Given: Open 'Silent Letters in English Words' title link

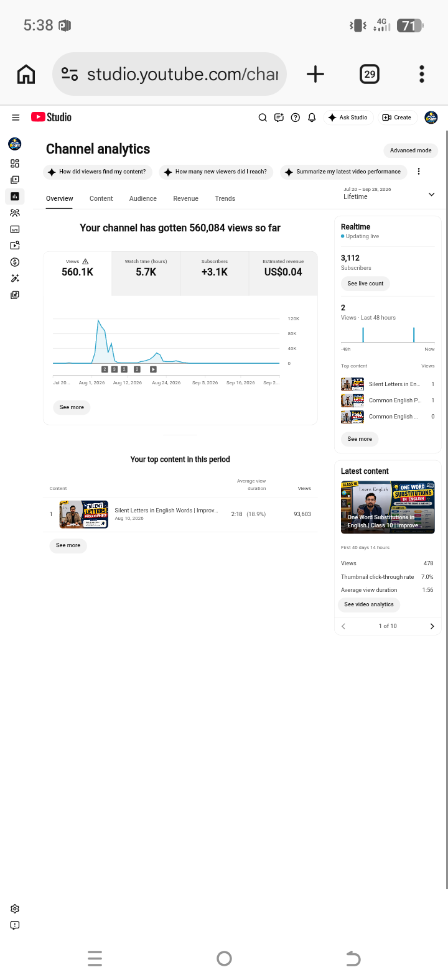Looking at the screenshot, I should pyautogui.click(x=166, y=511).
